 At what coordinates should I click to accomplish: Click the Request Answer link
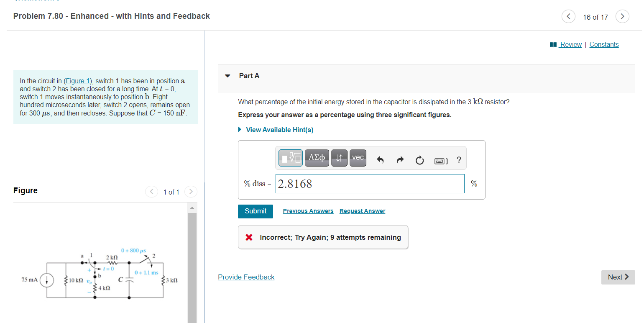point(363,211)
